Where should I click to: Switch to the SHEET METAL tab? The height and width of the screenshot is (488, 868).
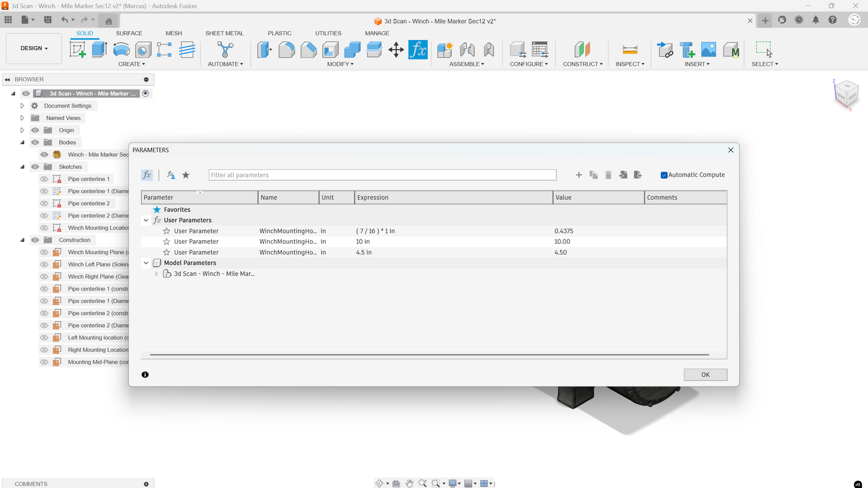pyautogui.click(x=224, y=33)
